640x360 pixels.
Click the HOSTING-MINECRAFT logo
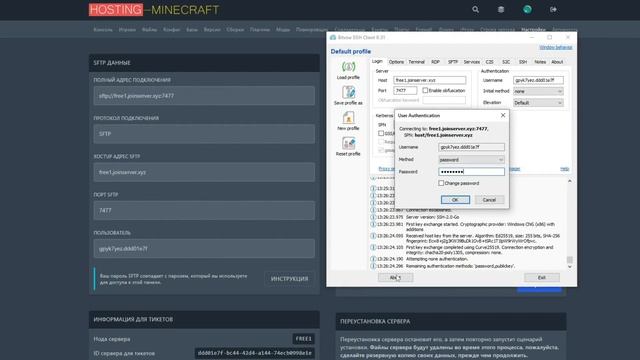tap(154, 10)
